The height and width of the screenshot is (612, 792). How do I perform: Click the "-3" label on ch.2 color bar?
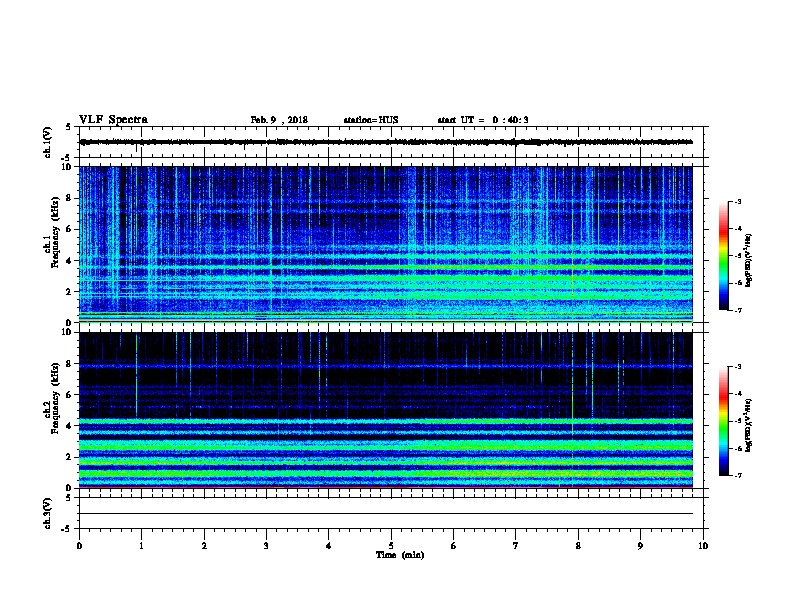coord(737,367)
